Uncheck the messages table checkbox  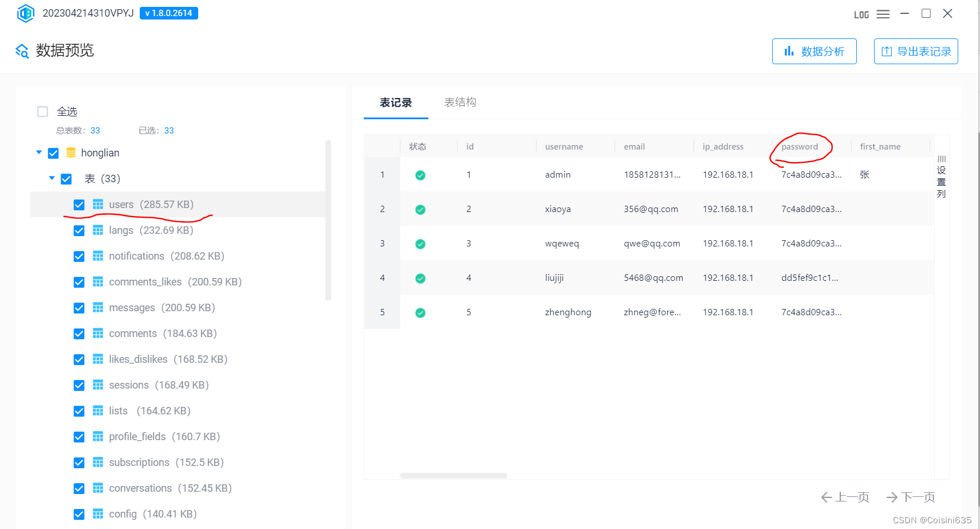pyautogui.click(x=79, y=308)
